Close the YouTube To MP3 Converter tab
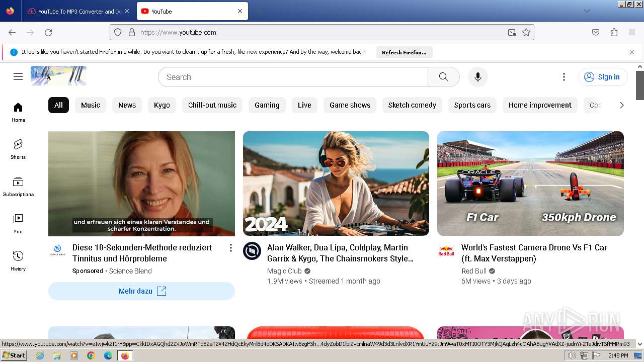Image resolution: width=644 pixels, height=362 pixels. (x=127, y=11)
